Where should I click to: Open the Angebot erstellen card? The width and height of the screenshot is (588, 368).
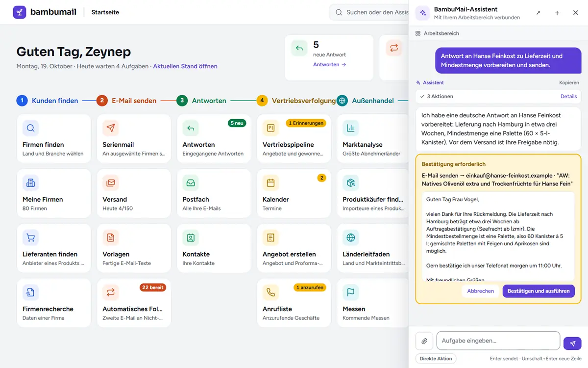coord(294,249)
